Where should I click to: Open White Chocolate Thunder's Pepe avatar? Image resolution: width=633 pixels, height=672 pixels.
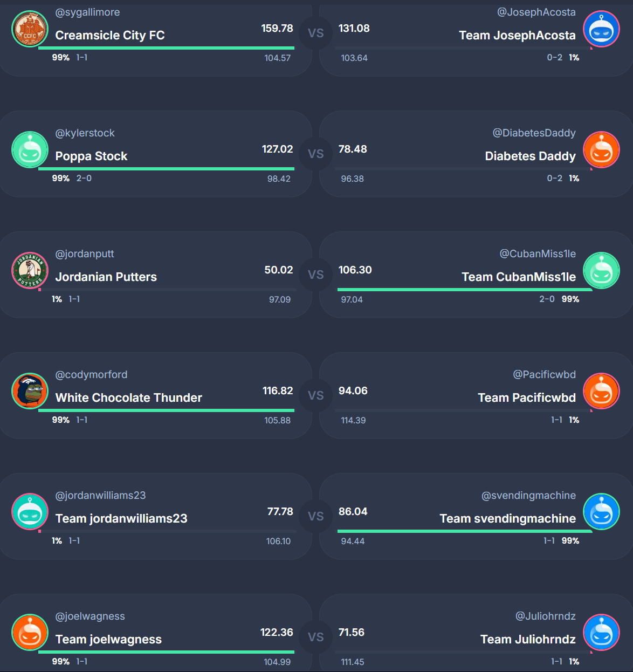point(30,392)
